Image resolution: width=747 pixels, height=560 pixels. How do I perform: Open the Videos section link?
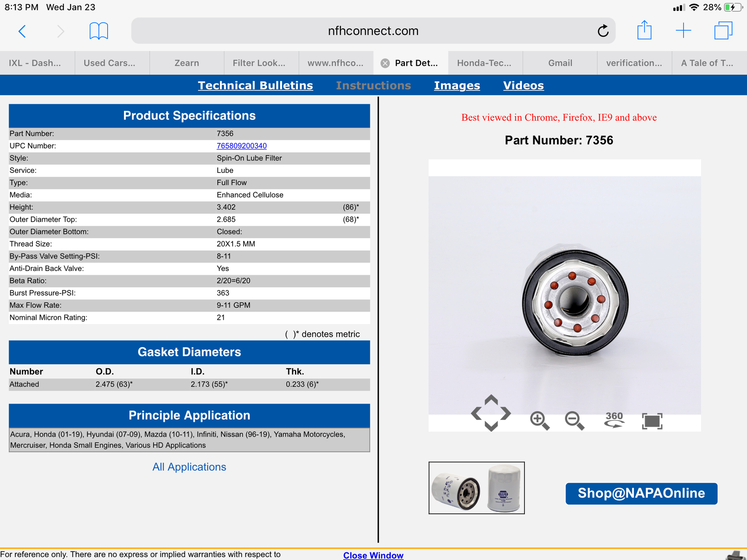point(523,85)
